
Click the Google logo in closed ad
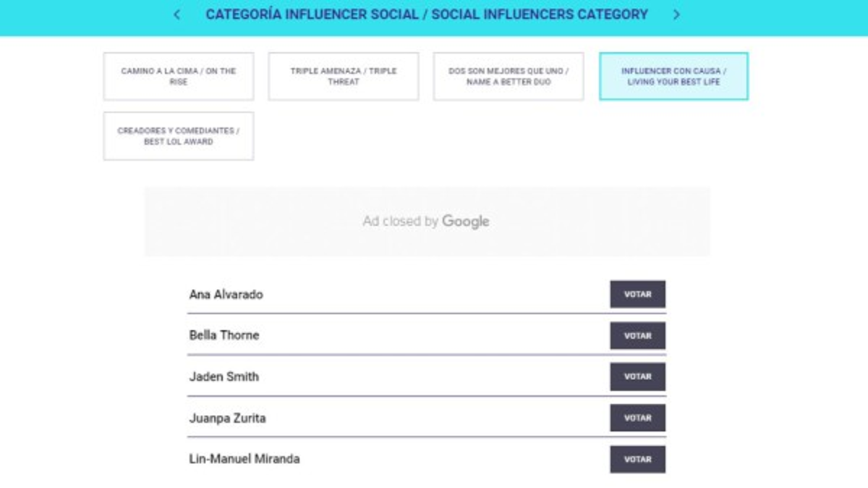[x=465, y=222]
